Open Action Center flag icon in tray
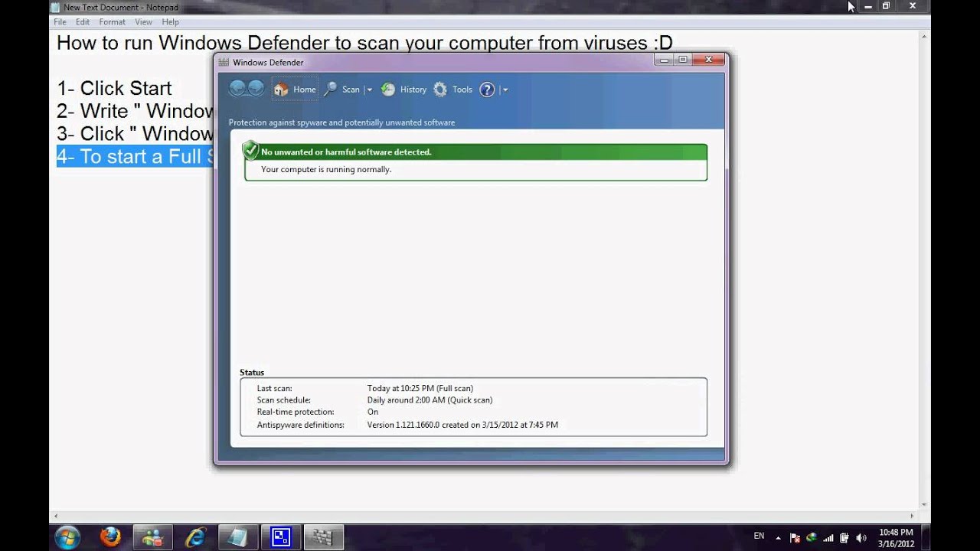980x551 pixels. pyautogui.click(x=795, y=537)
